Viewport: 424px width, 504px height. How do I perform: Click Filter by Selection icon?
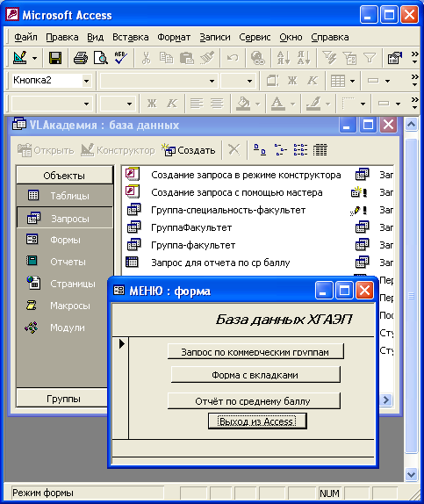click(x=329, y=58)
